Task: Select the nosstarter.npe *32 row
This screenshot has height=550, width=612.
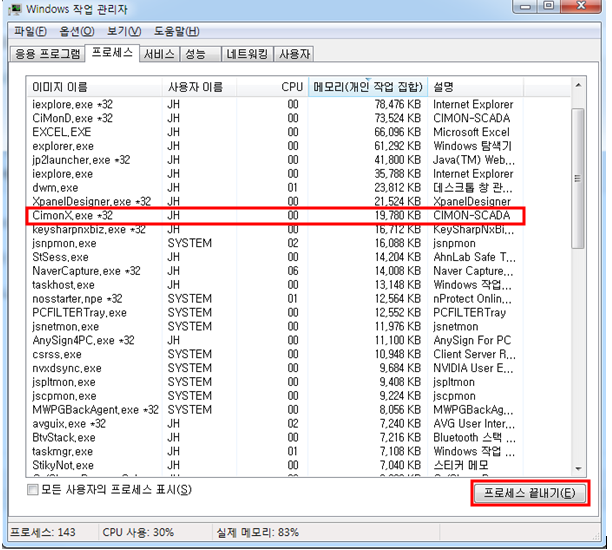Action: coord(275,299)
